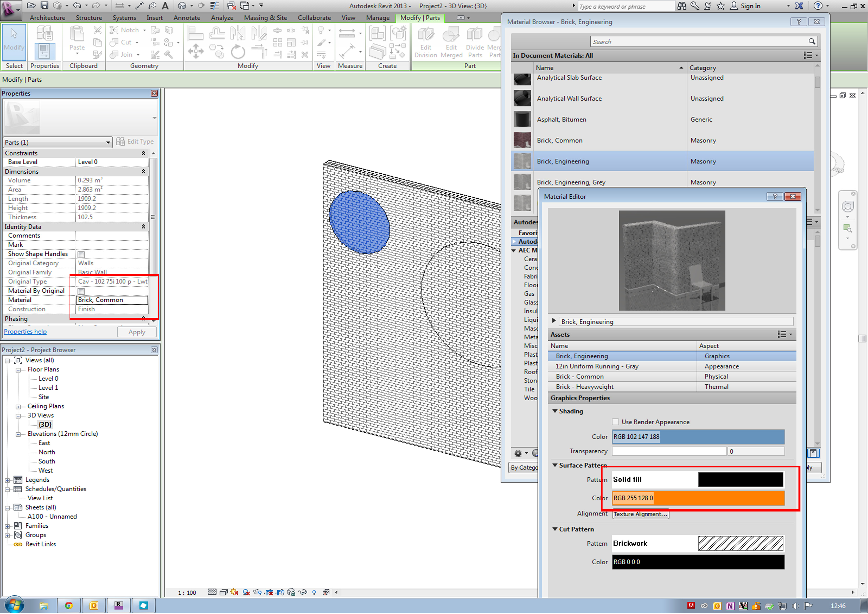Switch to the Annotate ribbon tab
The height and width of the screenshot is (614, 868).
click(x=187, y=18)
